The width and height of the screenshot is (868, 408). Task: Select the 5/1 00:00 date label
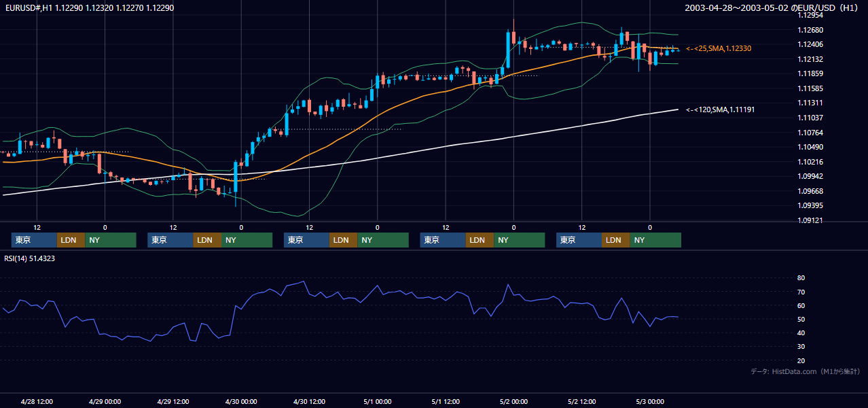pyautogui.click(x=377, y=402)
